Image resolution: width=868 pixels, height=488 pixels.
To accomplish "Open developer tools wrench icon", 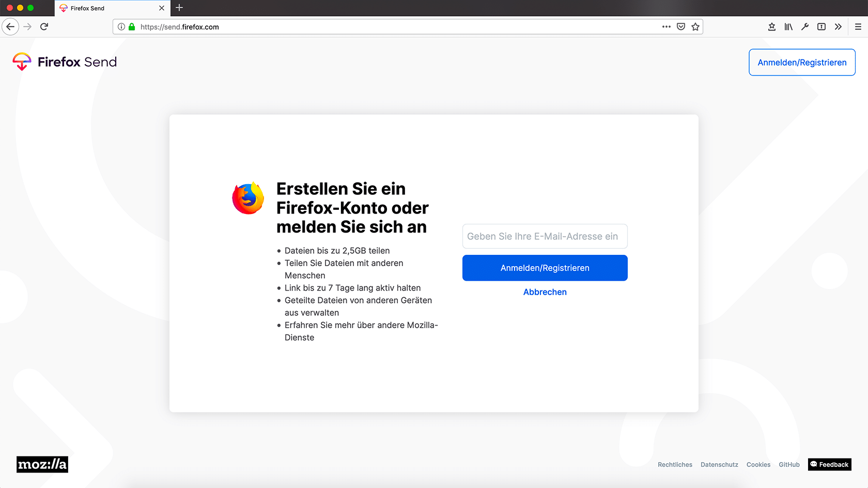I will pyautogui.click(x=805, y=27).
